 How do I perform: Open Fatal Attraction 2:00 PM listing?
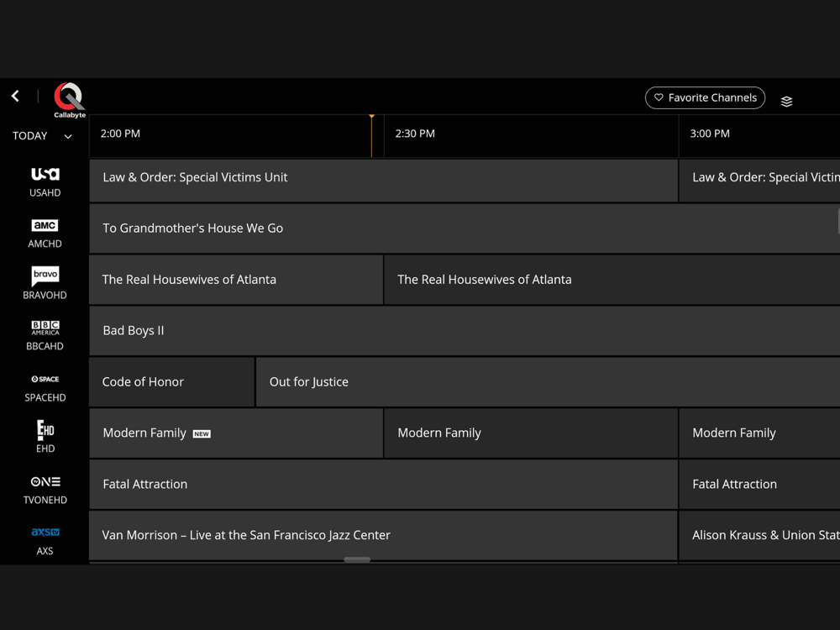pos(384,485)
